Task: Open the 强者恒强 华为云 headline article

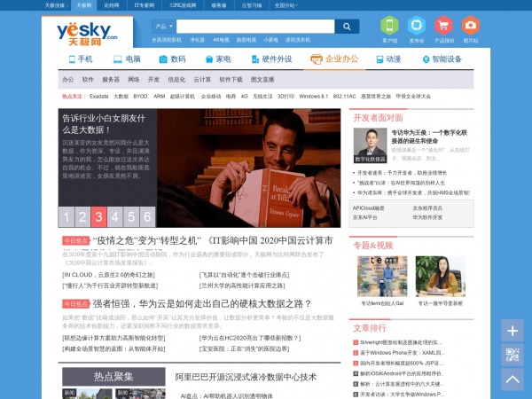Action: 202,303
